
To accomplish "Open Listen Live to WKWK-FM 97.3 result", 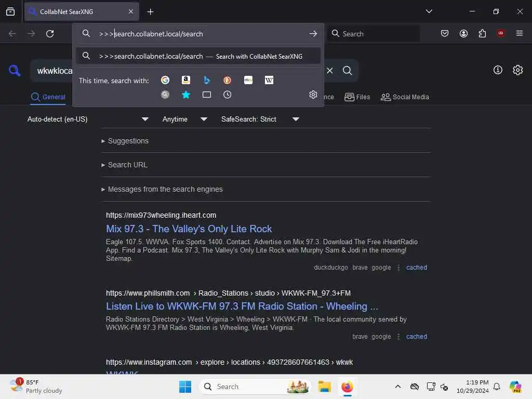I will coord(242,307).
